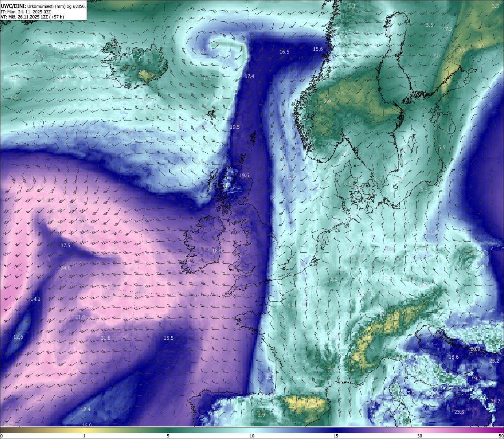This screenshot has width=504, height=439.
Task: Click the map value "13.7" northeast of Iceland
Action: (204, 51)
